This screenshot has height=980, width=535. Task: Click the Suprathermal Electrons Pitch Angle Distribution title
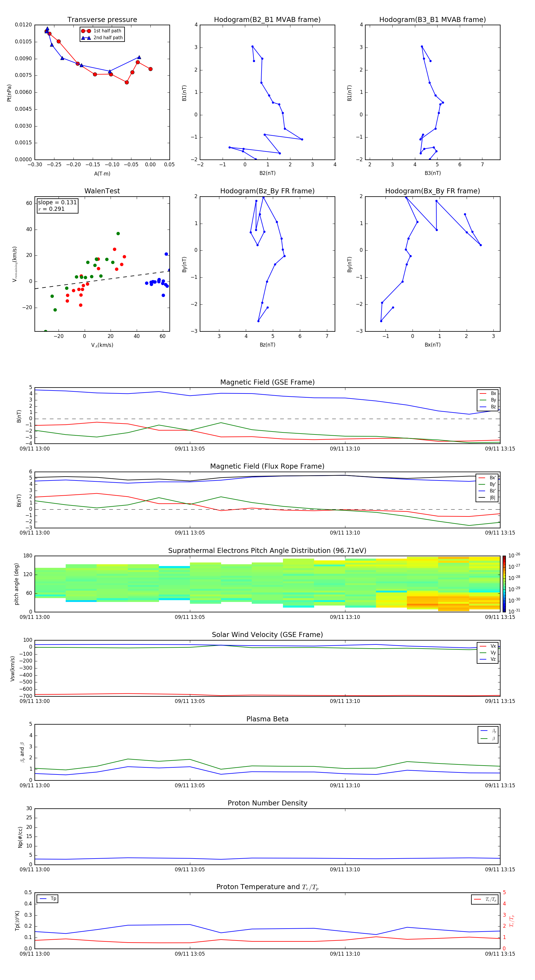pyautogui.click(x=267, y=551)
